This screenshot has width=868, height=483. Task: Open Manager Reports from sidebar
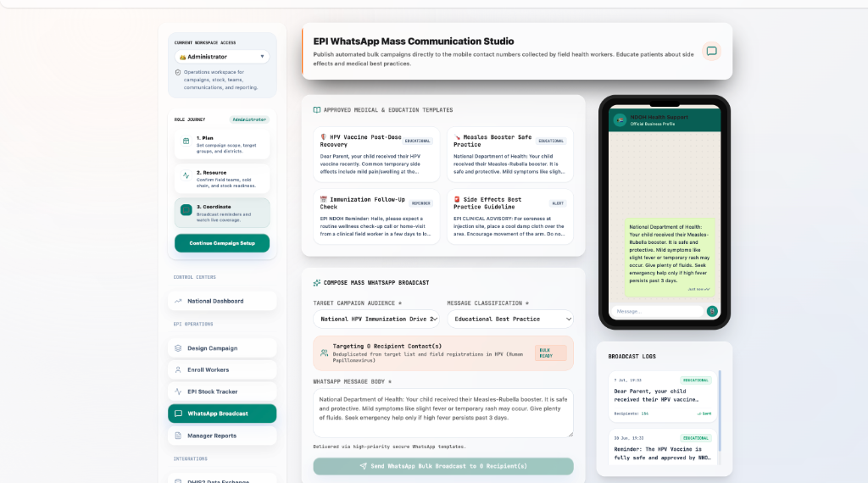[x=222, y=436]
